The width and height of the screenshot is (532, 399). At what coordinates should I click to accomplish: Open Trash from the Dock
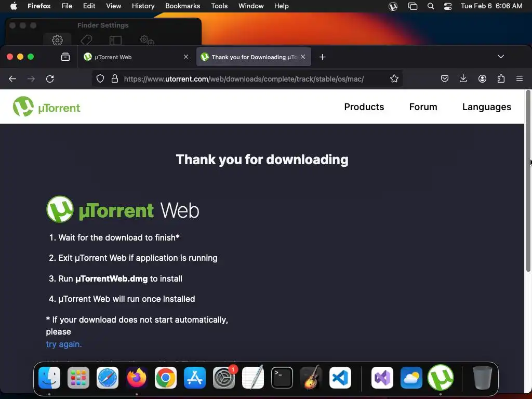[x=482, y=378]
